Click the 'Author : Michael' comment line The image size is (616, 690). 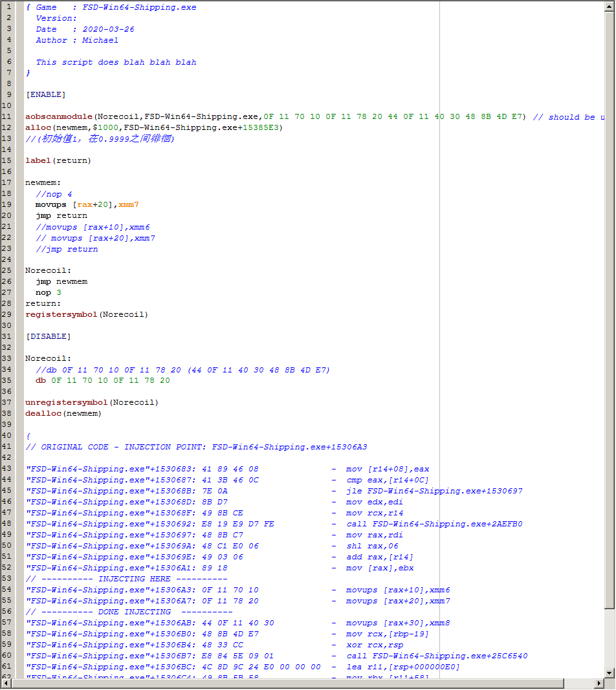(77, 40)
